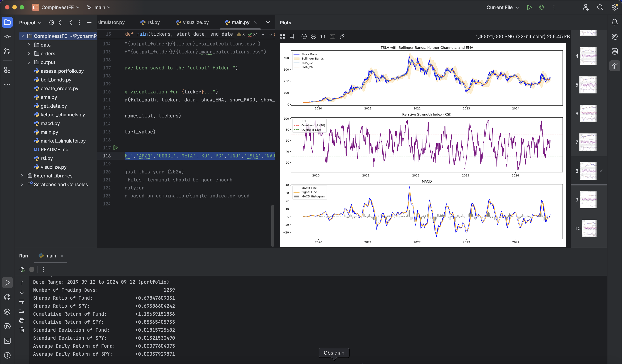The width and height of the screenshot is (622, 364).
Task: Debug the current file
Action: 542,7
